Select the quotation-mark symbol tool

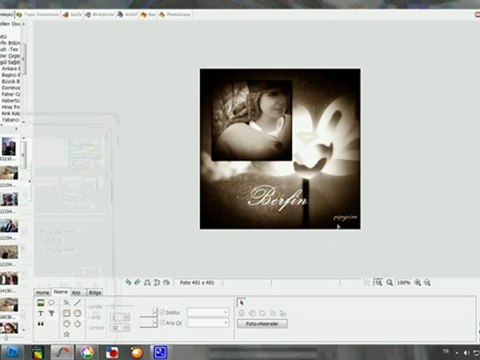(41, 324)
